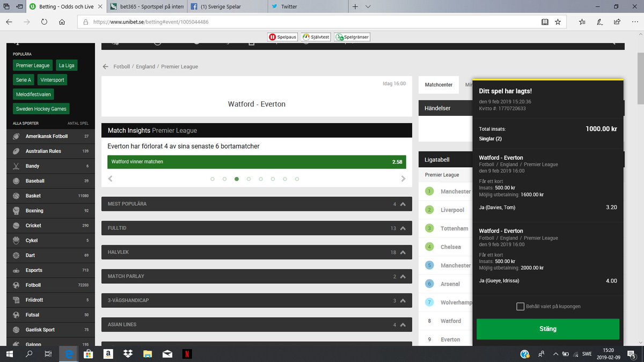Open Dropbox from the taskbar
This screenshot has height=362, width=644.
(x=128, y=354)
